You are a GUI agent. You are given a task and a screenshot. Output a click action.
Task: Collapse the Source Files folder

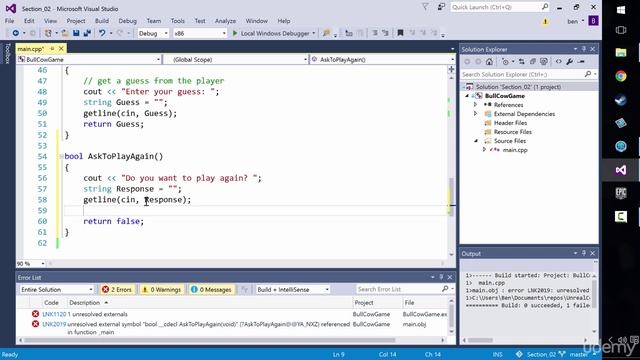click(x=476, y=140)
